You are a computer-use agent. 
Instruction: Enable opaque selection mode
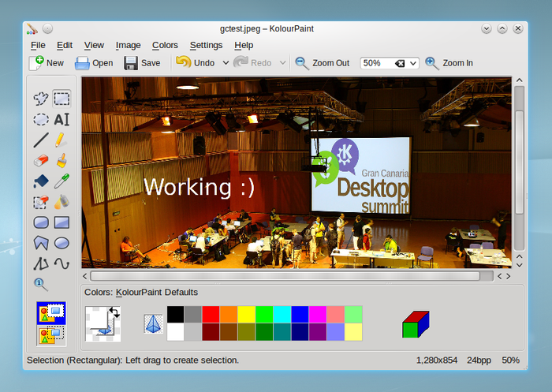click(x=51, y=313)
